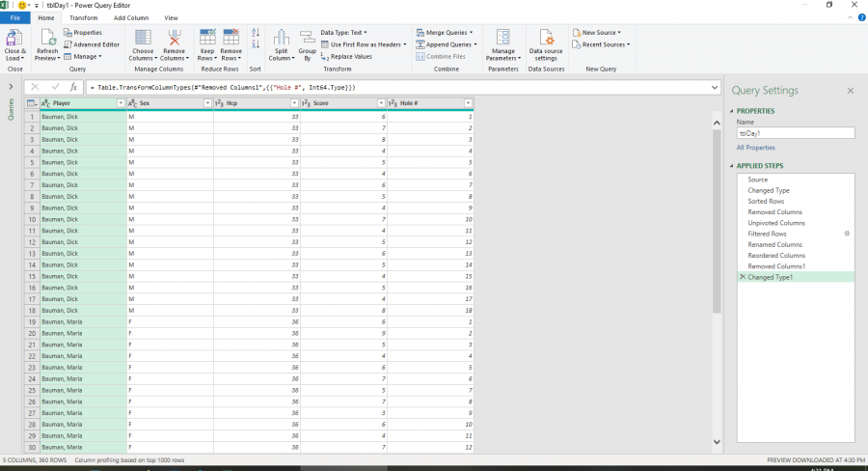This screenshot has height=471, width=868.
Task: Open the File menu
Action: pyautogui.click(x=14, y=17)
